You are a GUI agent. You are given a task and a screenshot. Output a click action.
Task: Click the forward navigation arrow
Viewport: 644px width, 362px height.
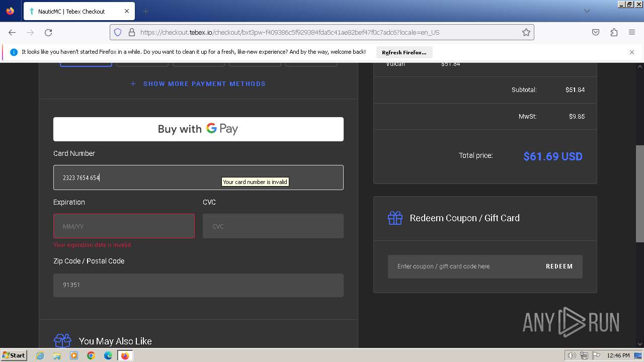point(30,32)
